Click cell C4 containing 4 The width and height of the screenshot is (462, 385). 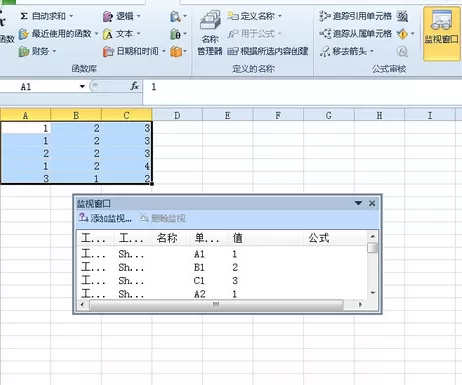coord(127,166)
